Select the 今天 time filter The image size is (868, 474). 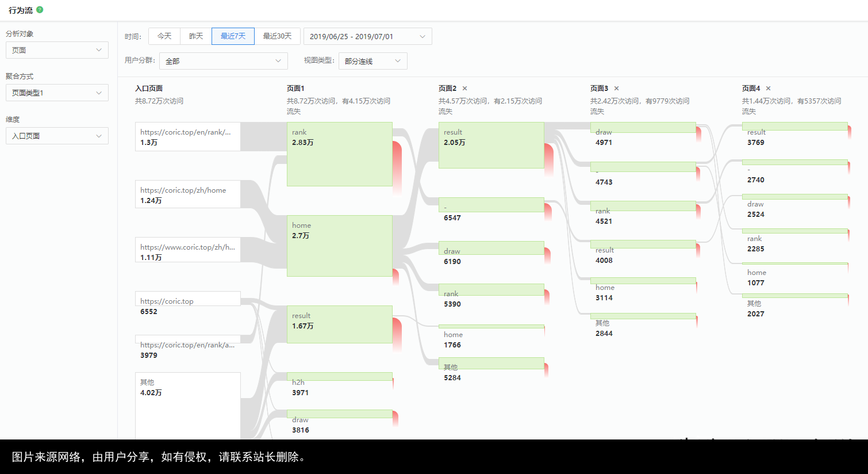pos(164,36)
